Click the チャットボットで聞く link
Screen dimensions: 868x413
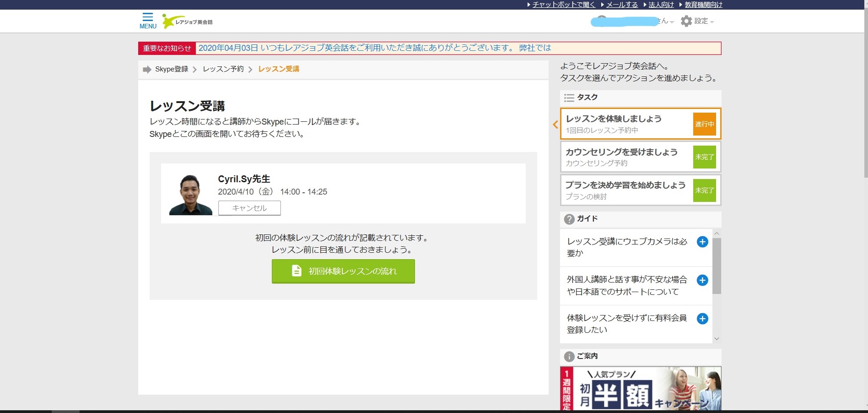click(x=563, y=5)
